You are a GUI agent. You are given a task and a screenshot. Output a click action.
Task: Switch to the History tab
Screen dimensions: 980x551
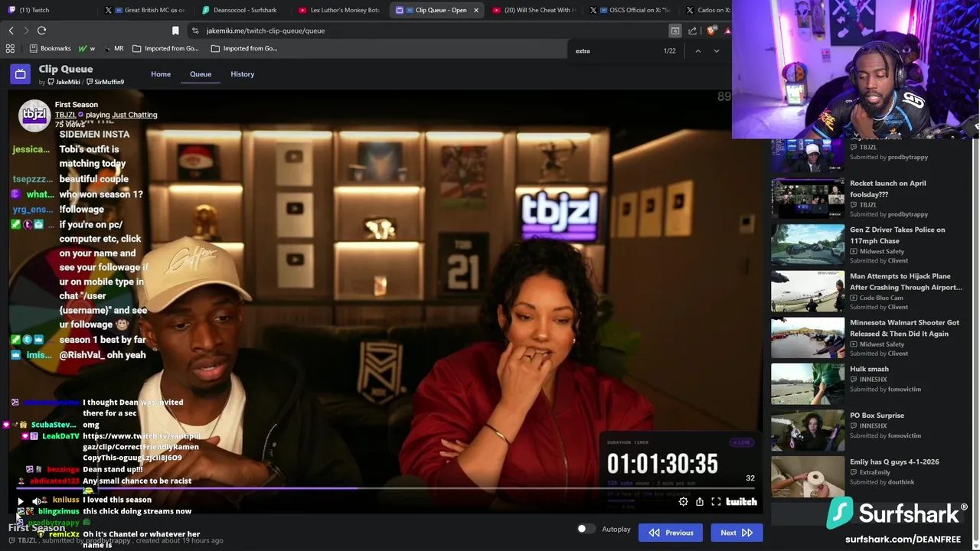point(242,74)
